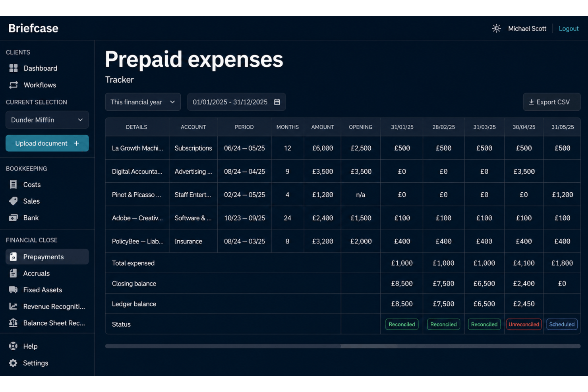
Task: Click the Scheduled status badge for 31/05/25
Action: 562,324
